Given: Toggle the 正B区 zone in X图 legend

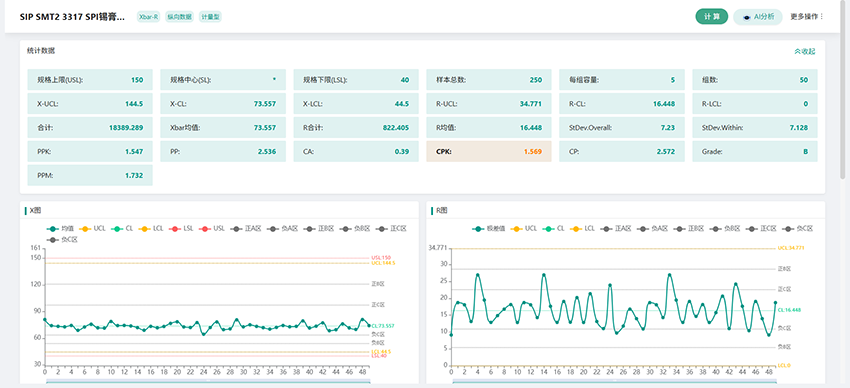Looking at the screenshot, I should click(x=319, y=229).
